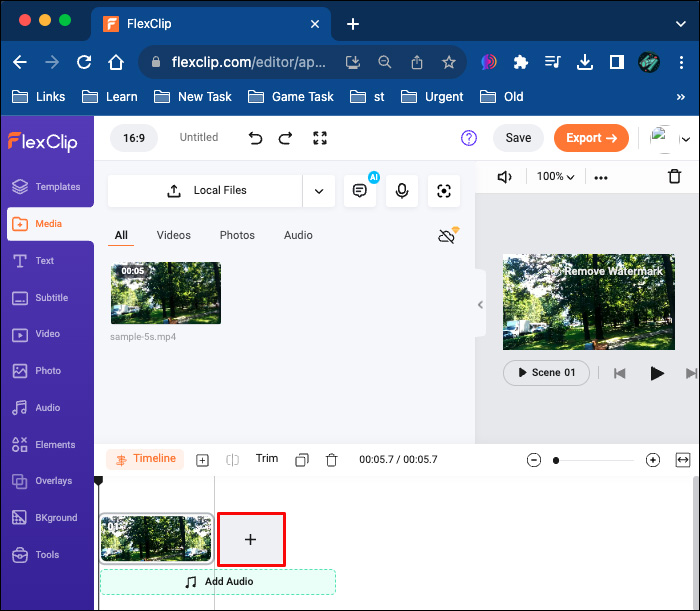The image size is (700, 611).
Task: Click the screen record icon
Action: coord(444,191)
